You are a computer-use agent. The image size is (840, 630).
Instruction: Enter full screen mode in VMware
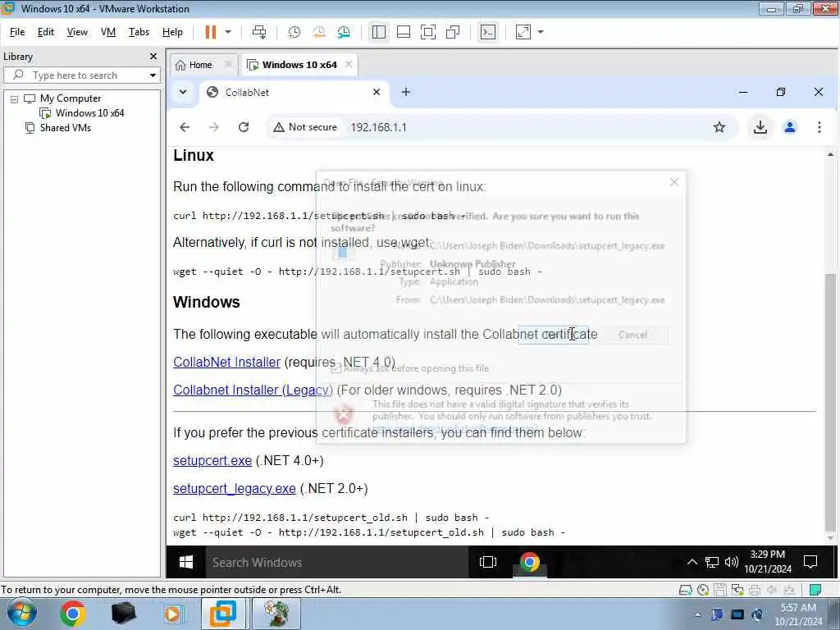[x=428, y=32]
